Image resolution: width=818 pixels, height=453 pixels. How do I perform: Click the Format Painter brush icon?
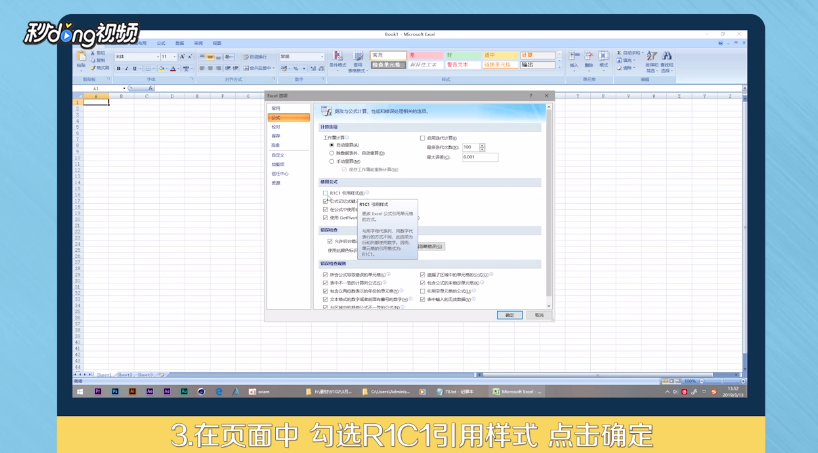point(93,68)
